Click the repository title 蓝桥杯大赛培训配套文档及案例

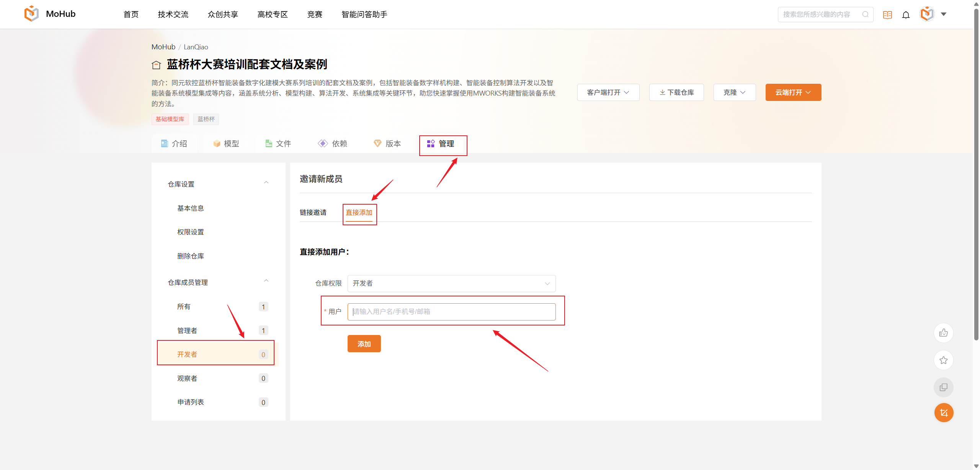pos(247,64)
